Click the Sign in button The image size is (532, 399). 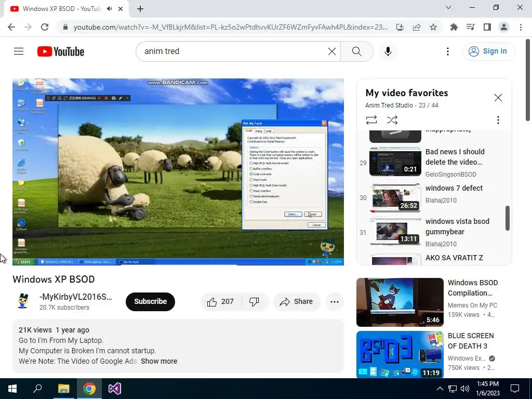click(x=488, y=51)
